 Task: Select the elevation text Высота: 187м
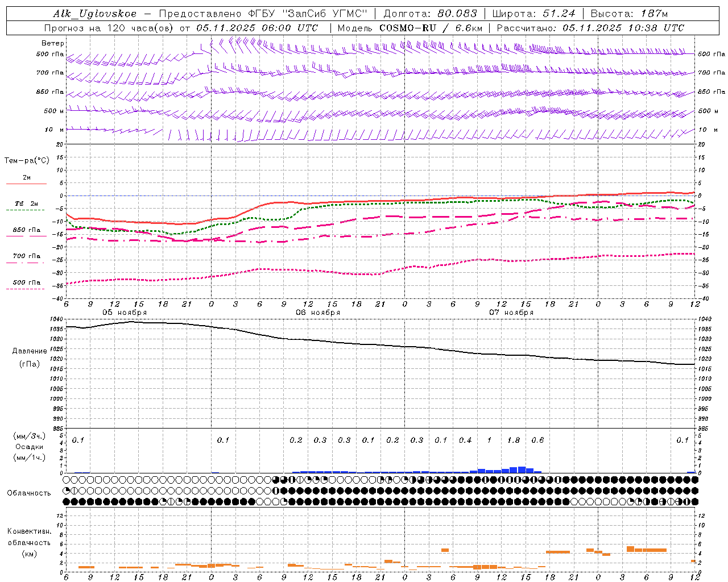tap(630, 14)
